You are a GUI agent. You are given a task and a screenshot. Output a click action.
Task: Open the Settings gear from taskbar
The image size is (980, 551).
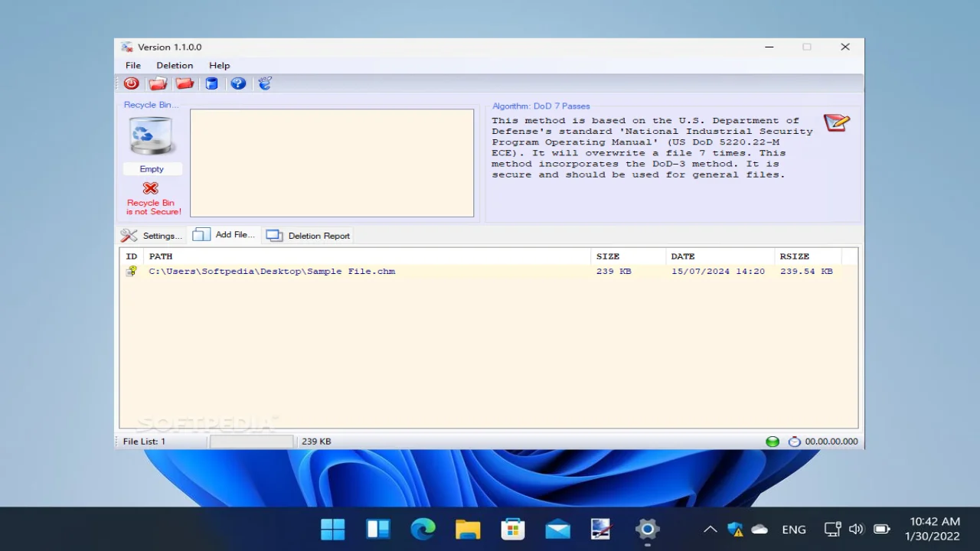click(x=647, y=529)
